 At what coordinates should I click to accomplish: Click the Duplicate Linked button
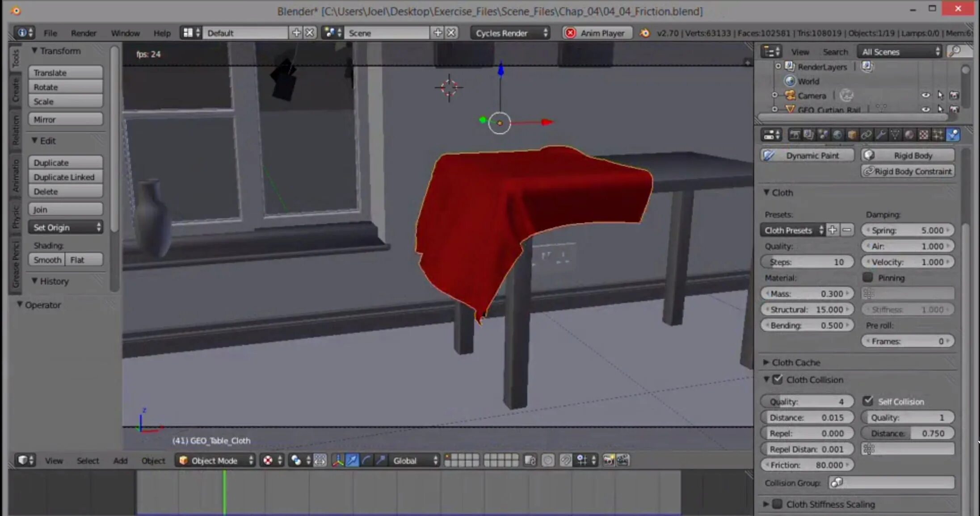[65, 177]
